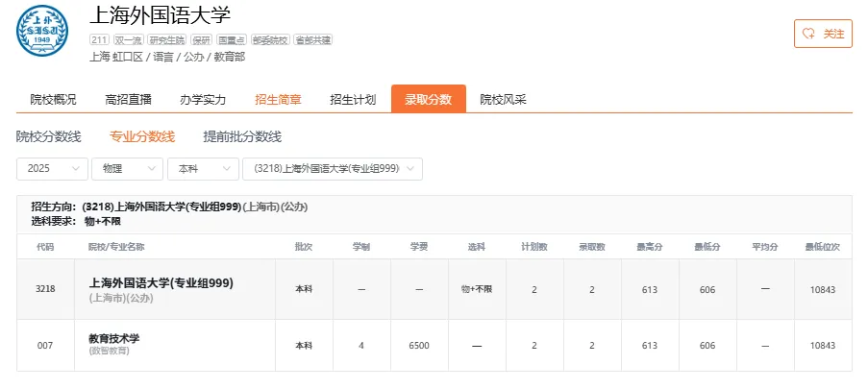This screenshot has height=389, width=868.
Task: Open the 2025 year dropdown
Action: click(x=52, y=169)
